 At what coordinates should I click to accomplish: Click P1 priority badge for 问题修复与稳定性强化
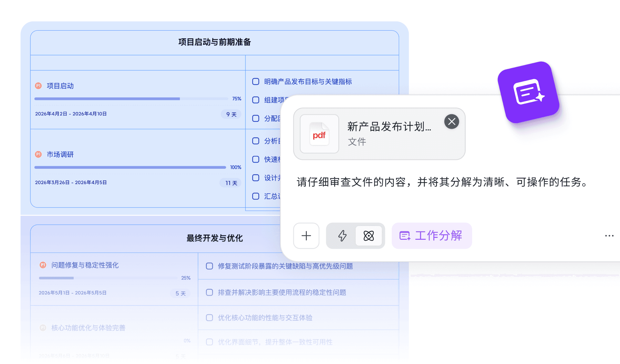pos(43,265)
